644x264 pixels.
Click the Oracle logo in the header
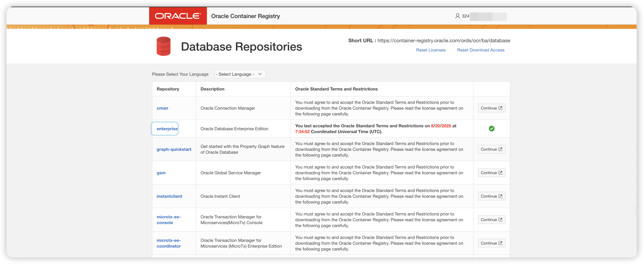click(x=178, y=16)
